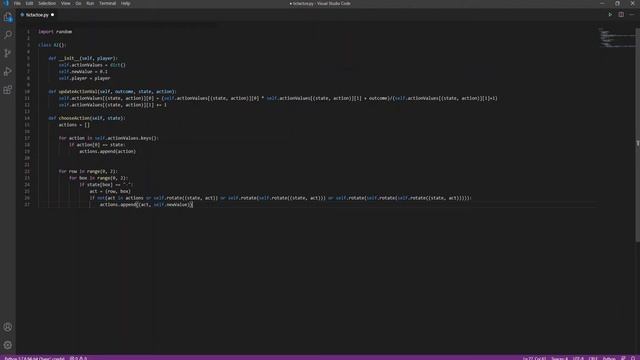Viewport: 640px width, 360px height.
Task: Open the feedback icon in status bar
Action: click(x=623, y=358)
